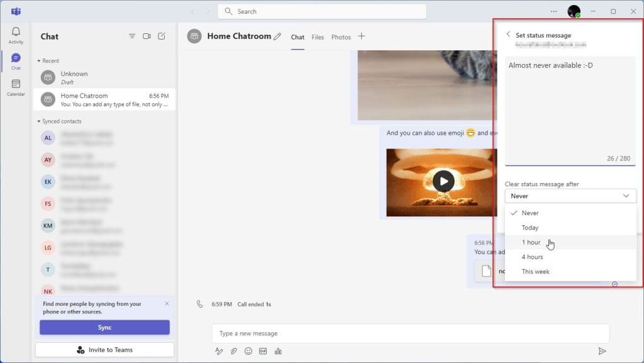Dismiss the sync people banner

coord(167,303)
